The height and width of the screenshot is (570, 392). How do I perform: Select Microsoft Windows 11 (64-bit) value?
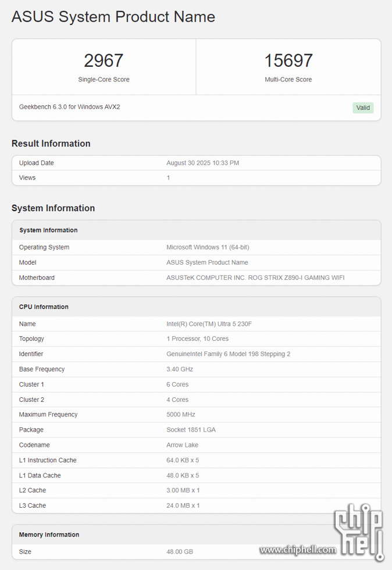coord(208,247)
